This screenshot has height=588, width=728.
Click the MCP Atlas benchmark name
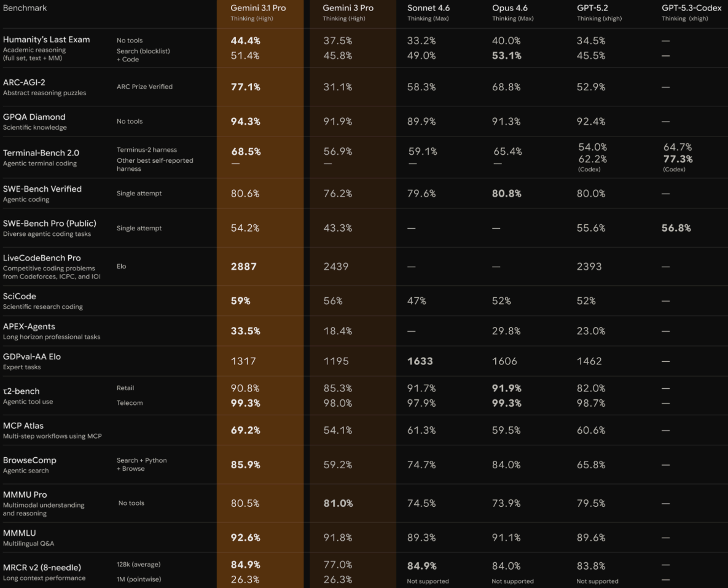[x=23, y=426]
